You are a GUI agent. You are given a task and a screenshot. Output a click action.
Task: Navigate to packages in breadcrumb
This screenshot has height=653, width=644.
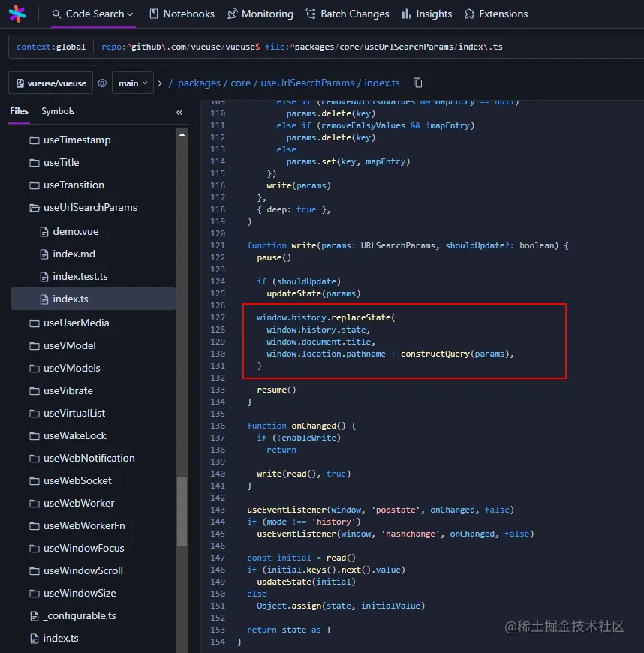pos(199,83)
